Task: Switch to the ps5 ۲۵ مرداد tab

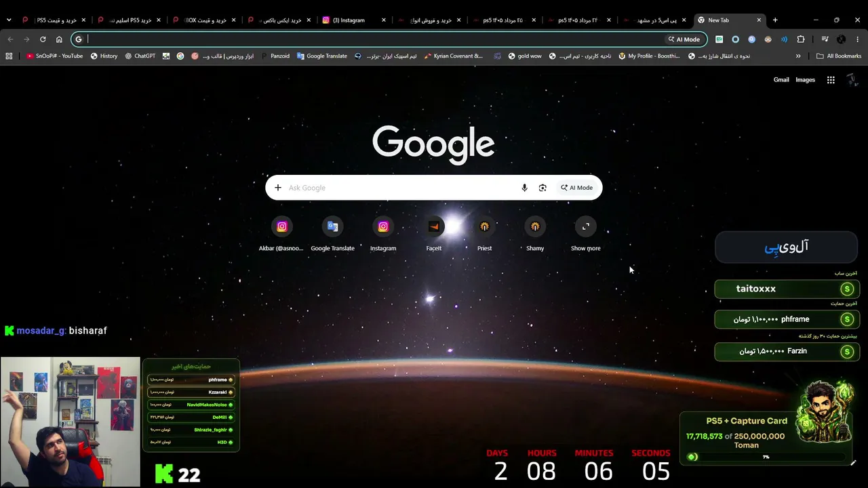Action: point(504,20)
